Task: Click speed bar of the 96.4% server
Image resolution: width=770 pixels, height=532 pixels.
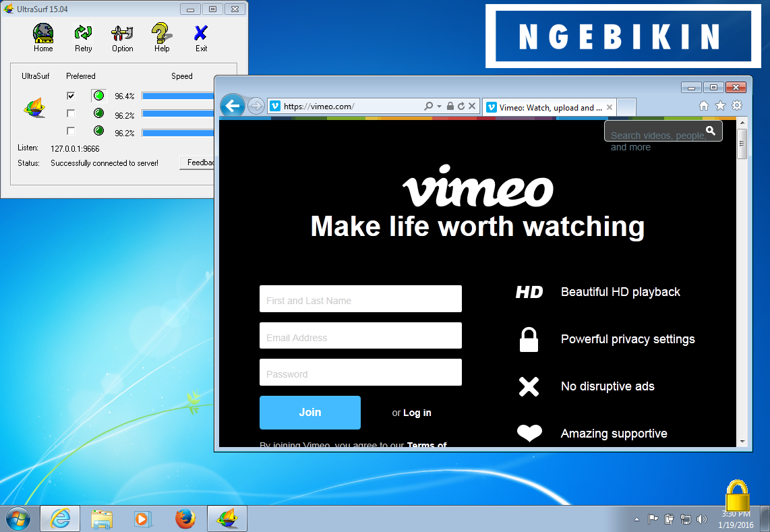Action: point(178,96)
